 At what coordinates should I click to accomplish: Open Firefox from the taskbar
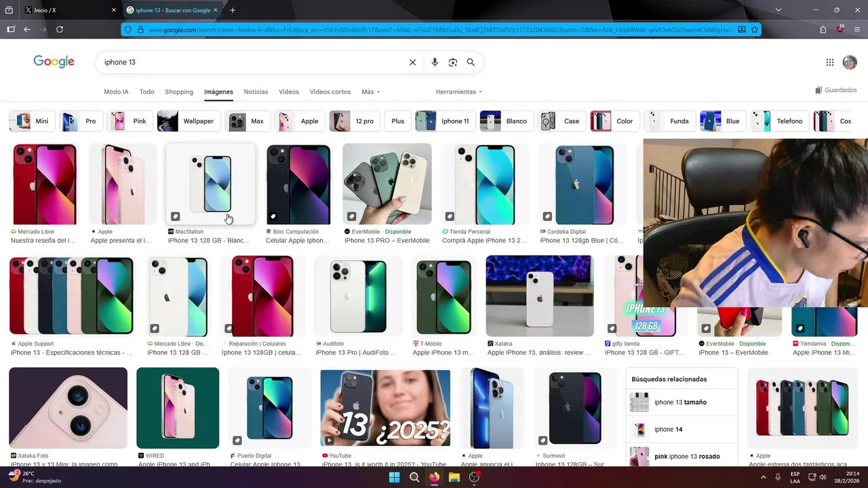434,477
